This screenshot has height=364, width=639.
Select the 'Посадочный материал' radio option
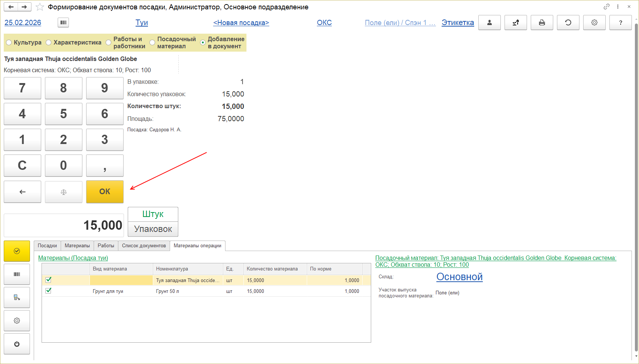(x=152, y=43)
